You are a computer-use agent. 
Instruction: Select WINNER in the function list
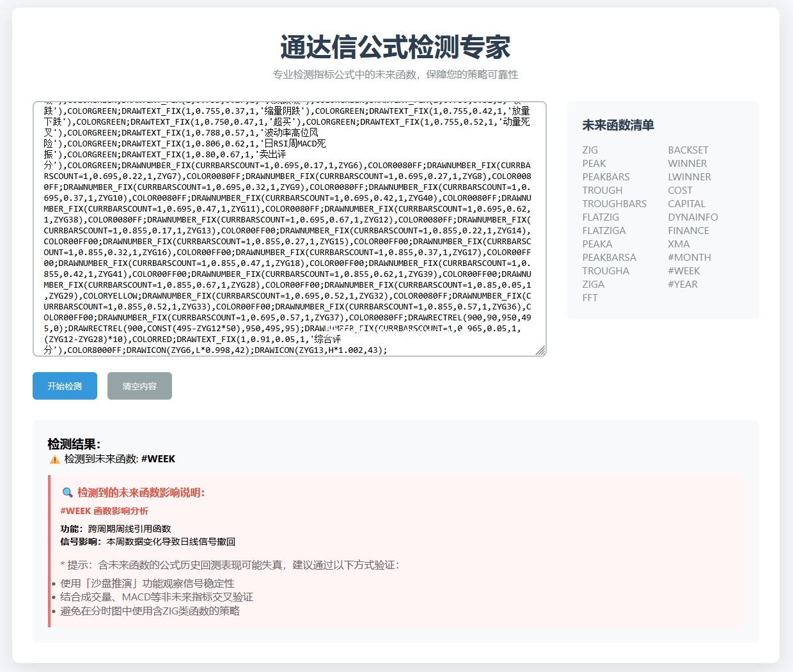point(687,164)
